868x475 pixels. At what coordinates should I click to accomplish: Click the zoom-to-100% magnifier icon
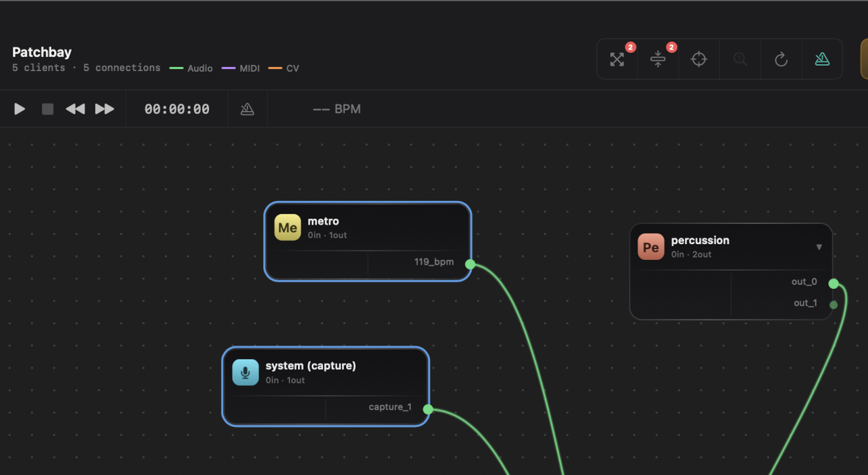click(740, 59)
